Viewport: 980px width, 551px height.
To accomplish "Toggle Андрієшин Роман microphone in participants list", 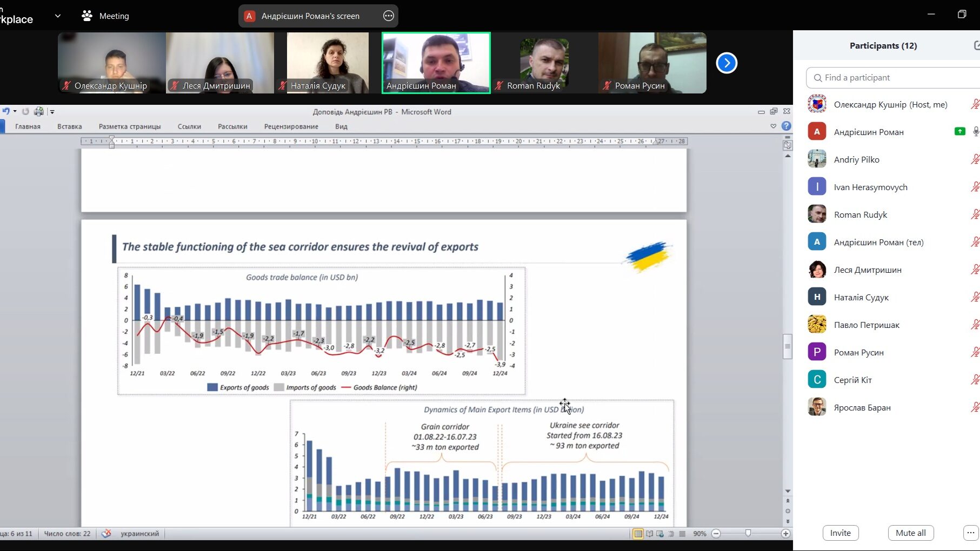I will (x=975, y=132).
